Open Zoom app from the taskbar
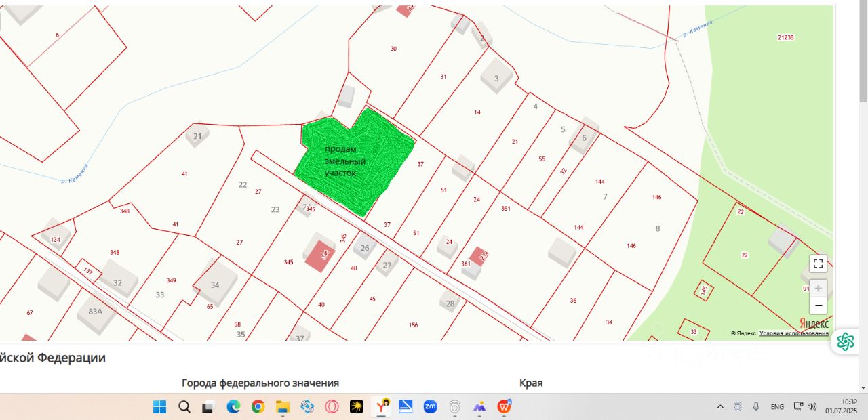Viewport: 868px width, 420px height. pyautogui.click(x=430, y=406)
